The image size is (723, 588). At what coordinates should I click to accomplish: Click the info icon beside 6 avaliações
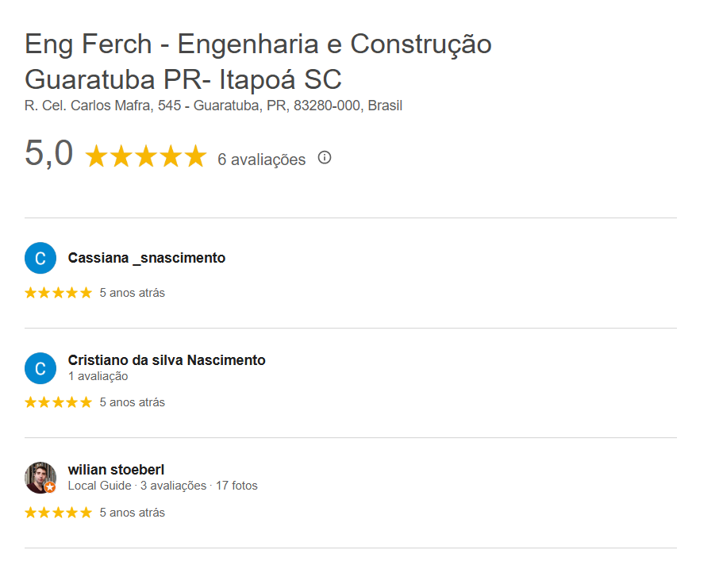324,157
